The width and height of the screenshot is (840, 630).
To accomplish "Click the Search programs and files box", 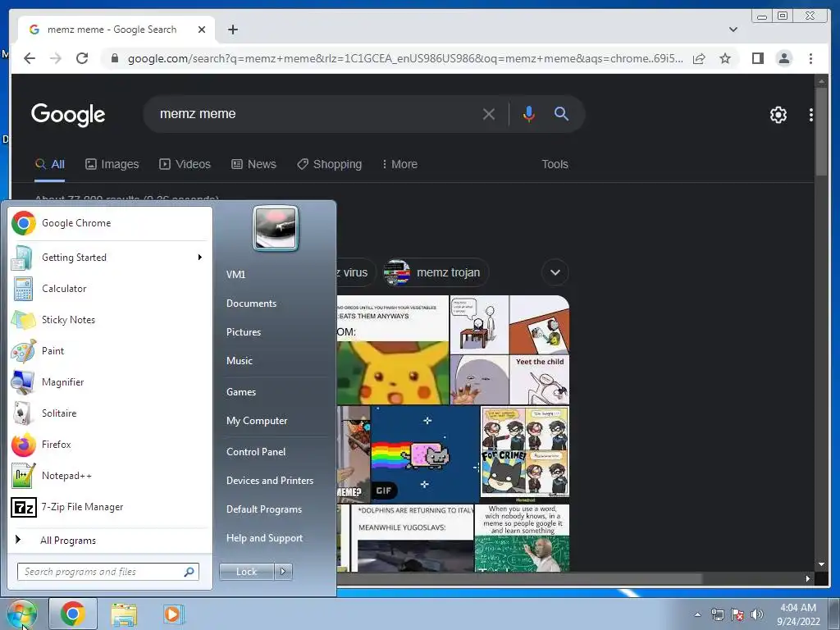I will coord(108,572).
